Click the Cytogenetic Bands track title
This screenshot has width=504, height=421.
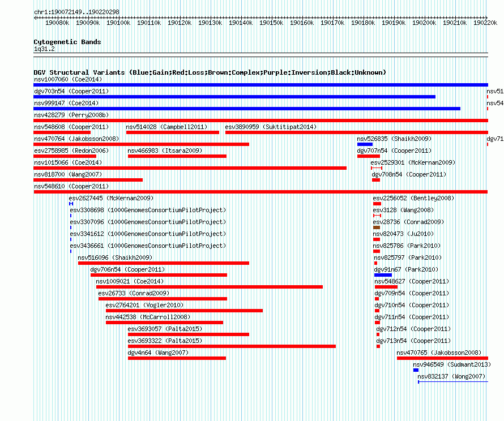click(67, 42)
